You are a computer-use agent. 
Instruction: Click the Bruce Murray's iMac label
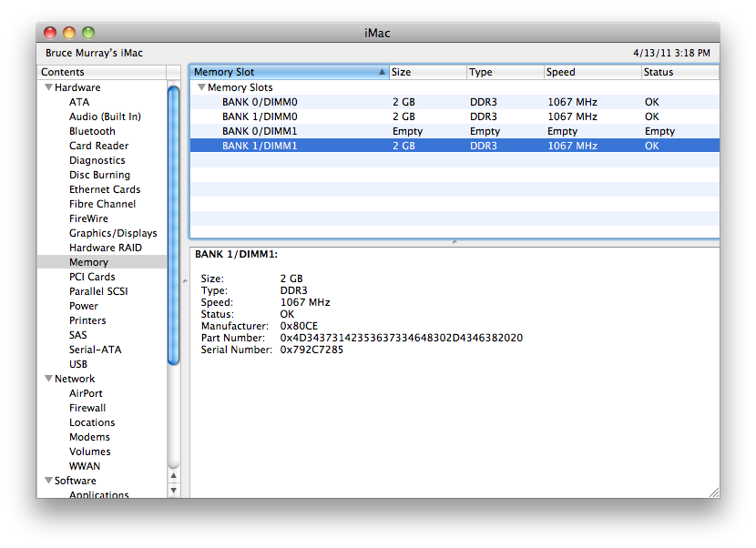[94, 53]
